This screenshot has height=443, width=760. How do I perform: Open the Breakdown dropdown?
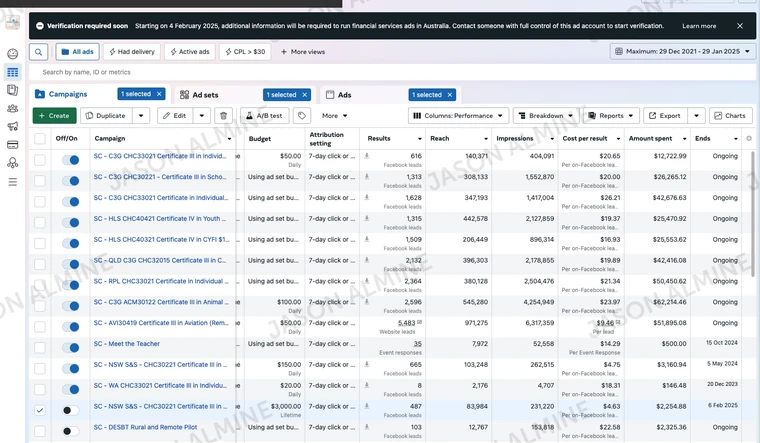546,116
